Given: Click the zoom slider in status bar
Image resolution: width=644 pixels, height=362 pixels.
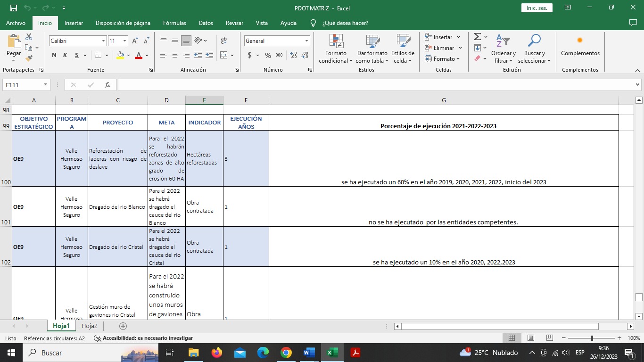Looking at the screenshot, I should (592, 338).
